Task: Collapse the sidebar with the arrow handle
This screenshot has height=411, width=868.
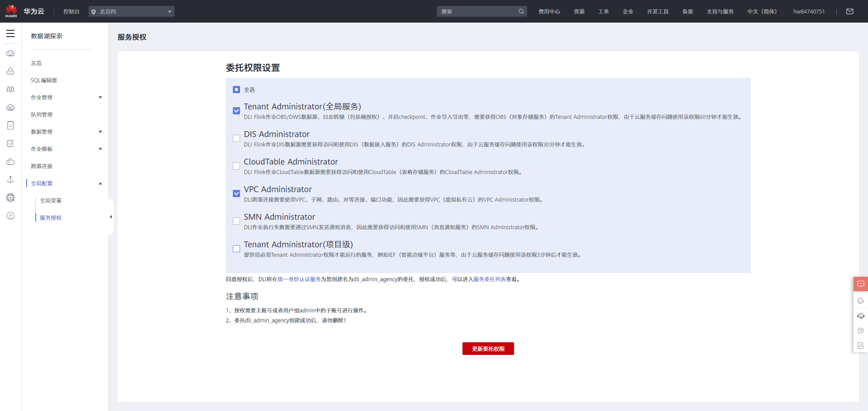Action: (x=111, y=217)
